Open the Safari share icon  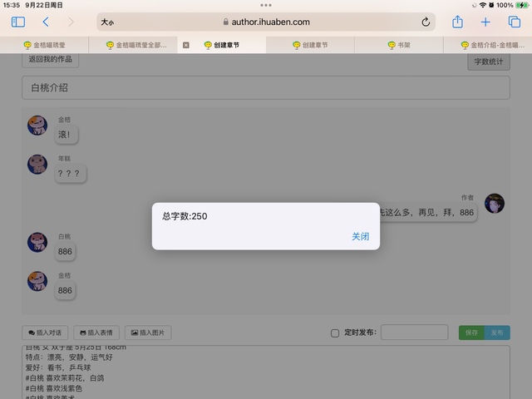pyautogui.click(x=457, y=22)
